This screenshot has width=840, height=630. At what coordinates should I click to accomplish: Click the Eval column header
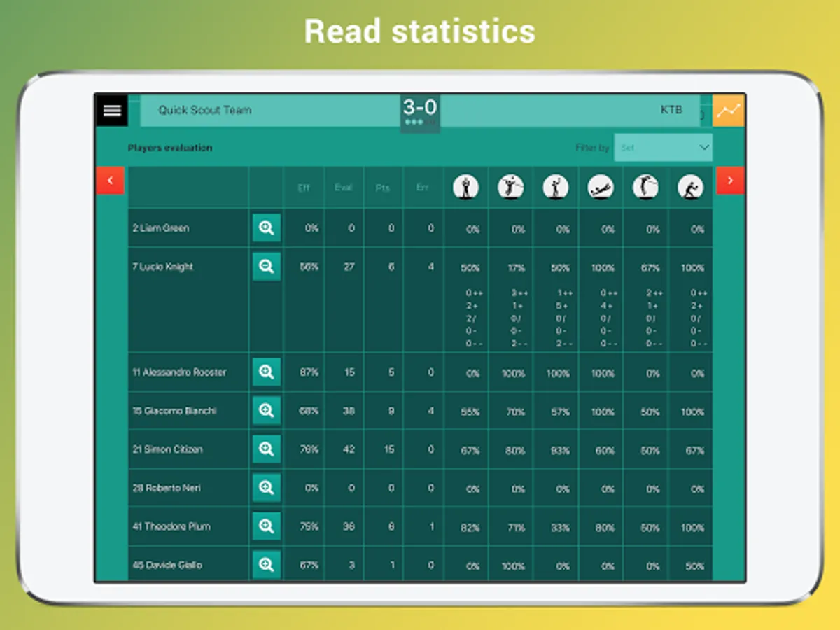(344, 188)
